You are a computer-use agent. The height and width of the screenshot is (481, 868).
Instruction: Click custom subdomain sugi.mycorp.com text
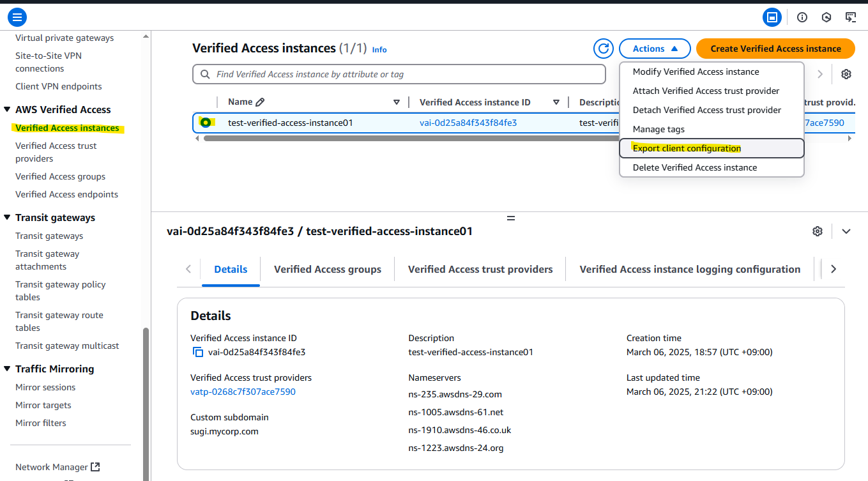224,431
